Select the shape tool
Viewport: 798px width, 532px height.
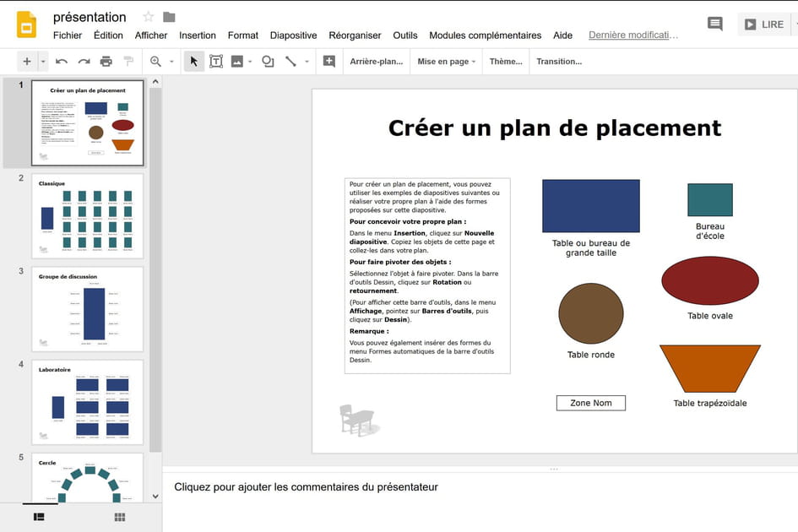(268, 62)
